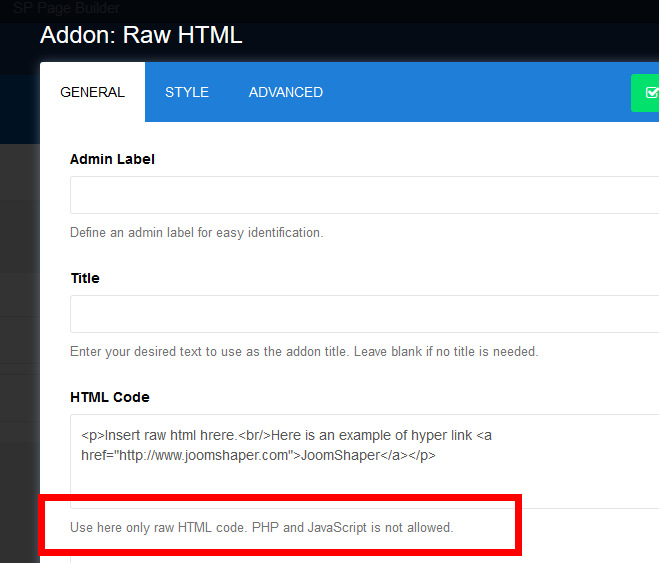Click the 'SP Page Builder' header text
Viewport: 659px width, 572px height.
pyautogui.click(x=66, y=8)
